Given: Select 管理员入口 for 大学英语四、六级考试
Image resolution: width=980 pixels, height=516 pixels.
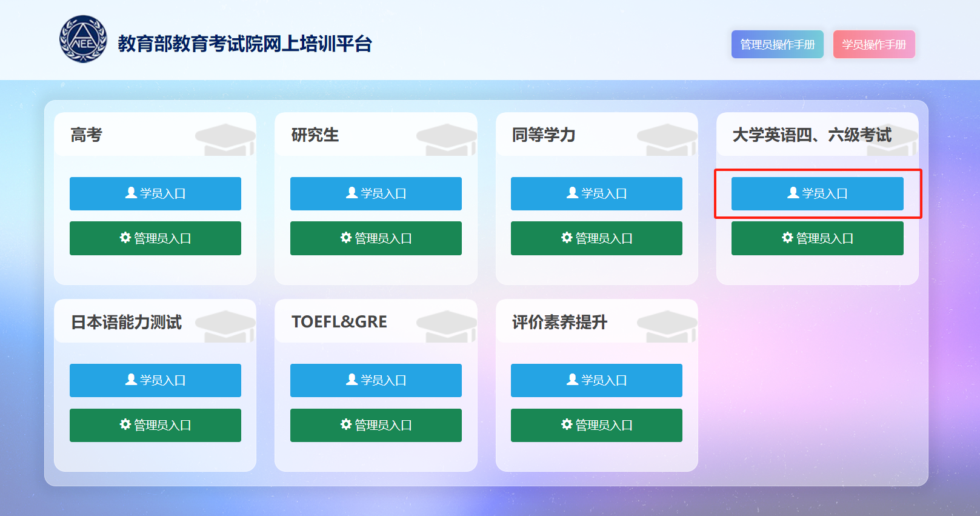Looking at the screenshot, I should pyautogui.click(x=817, y=238).
